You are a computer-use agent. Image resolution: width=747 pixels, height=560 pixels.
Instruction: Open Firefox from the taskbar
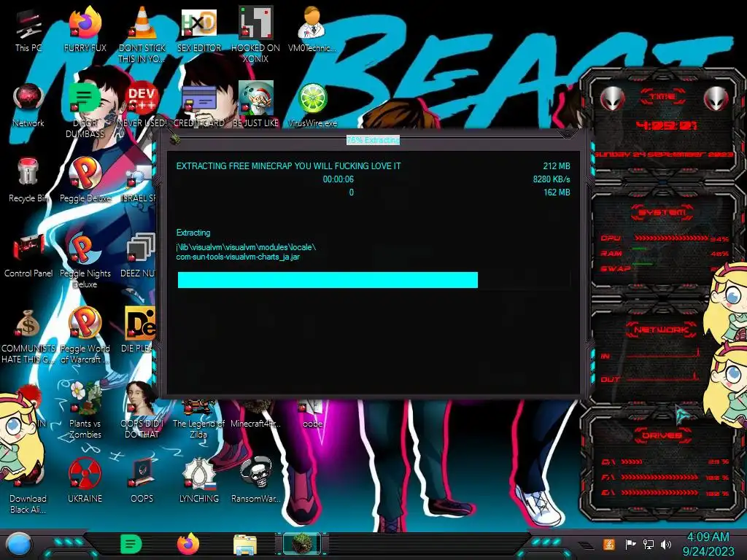click(188, 544)
